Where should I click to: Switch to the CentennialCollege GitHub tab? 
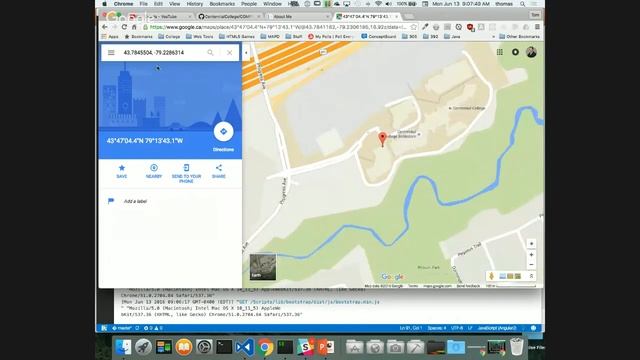click(230, 16)
